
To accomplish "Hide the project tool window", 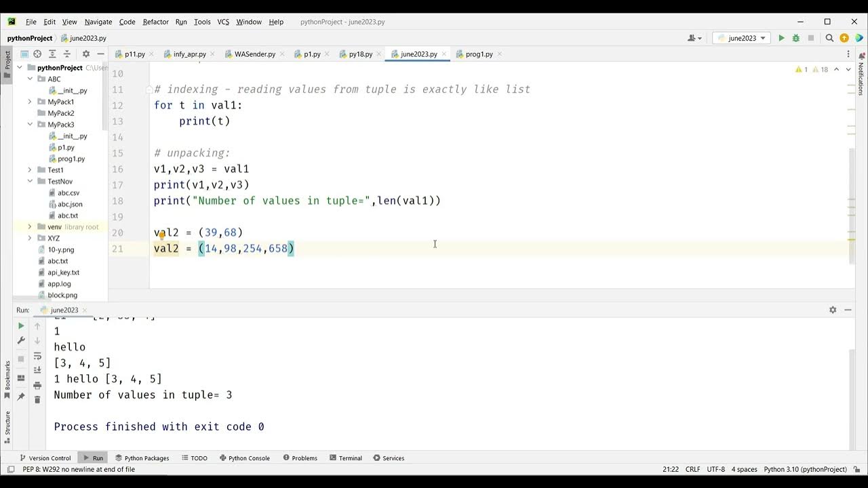I will (100, 54).
